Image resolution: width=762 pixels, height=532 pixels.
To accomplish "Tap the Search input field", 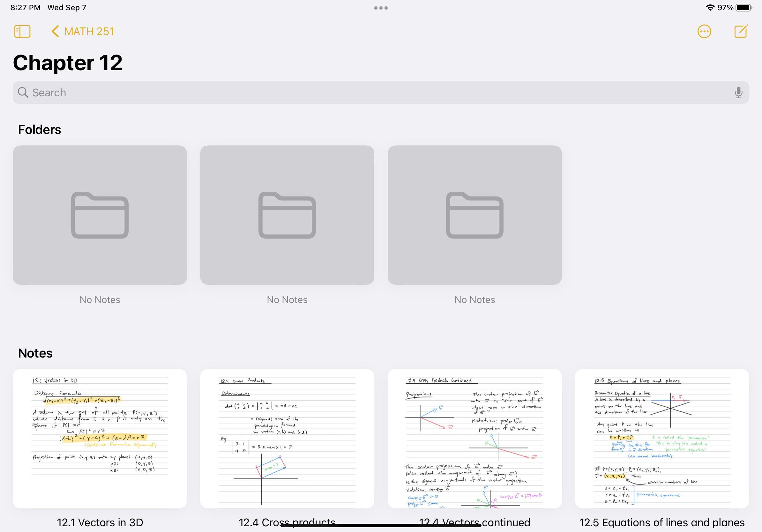I will (381, 92).
